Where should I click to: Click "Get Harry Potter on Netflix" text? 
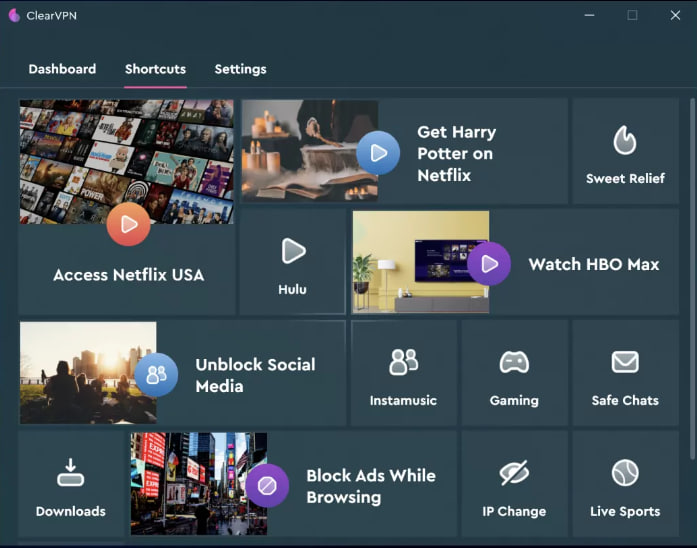[457, 154]
